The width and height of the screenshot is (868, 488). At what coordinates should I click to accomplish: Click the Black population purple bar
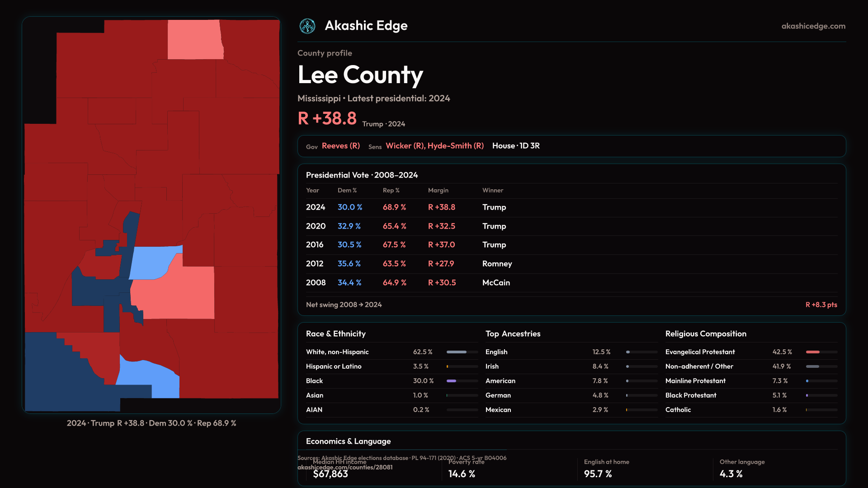(452, 381)
